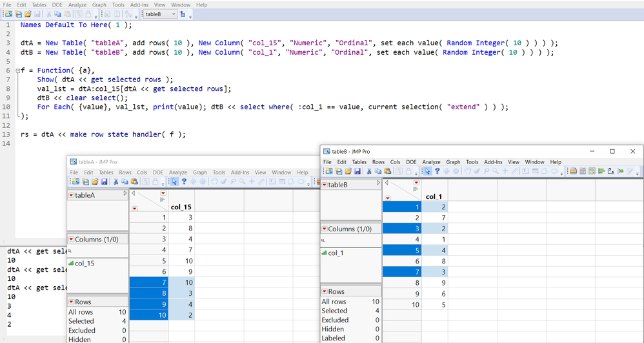Image resolution: width=644 pixels, height=343 pixels.
Task: Click the Save icon in tableA toolbar
Action: coord(103,182)
